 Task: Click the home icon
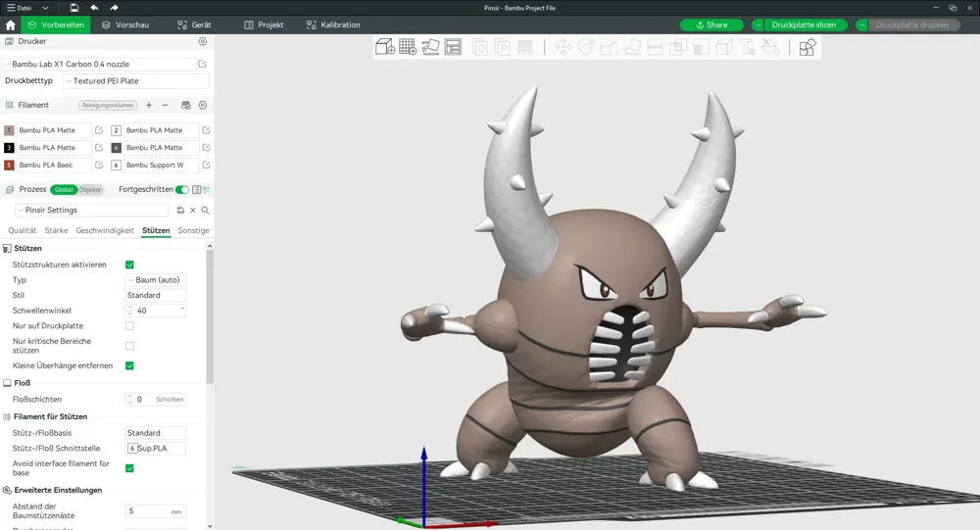tap(10, 25)
